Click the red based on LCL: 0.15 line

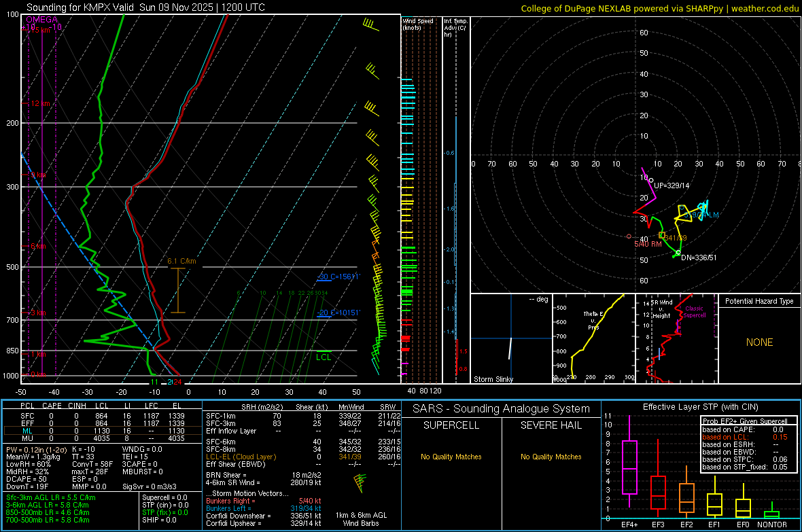pyautogui.click(x=745, y=438)
